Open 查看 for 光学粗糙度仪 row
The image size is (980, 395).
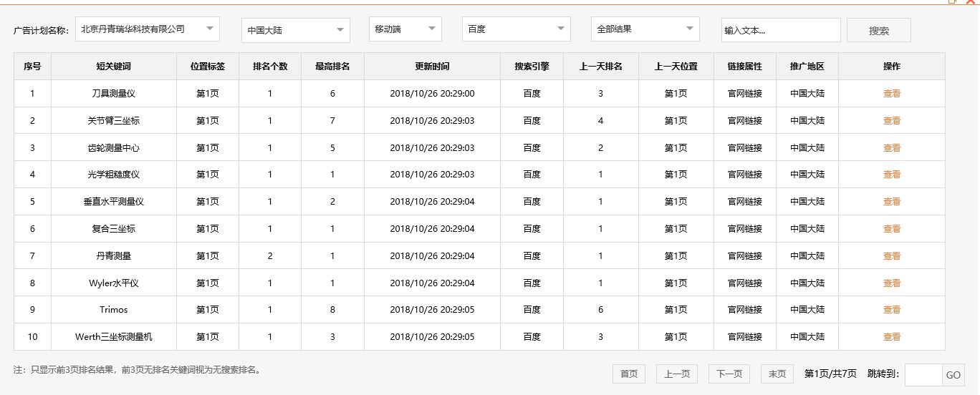pyautogui.click(x=892, y=175)
